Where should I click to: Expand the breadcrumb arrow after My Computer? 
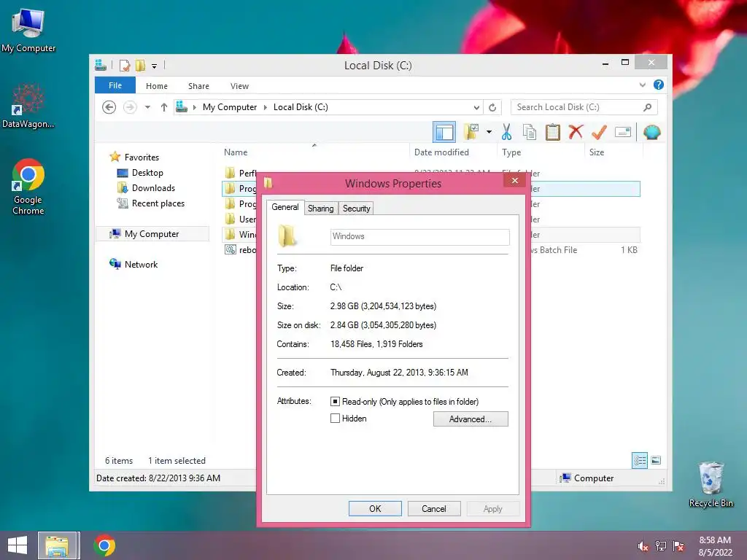pos(266,107)
